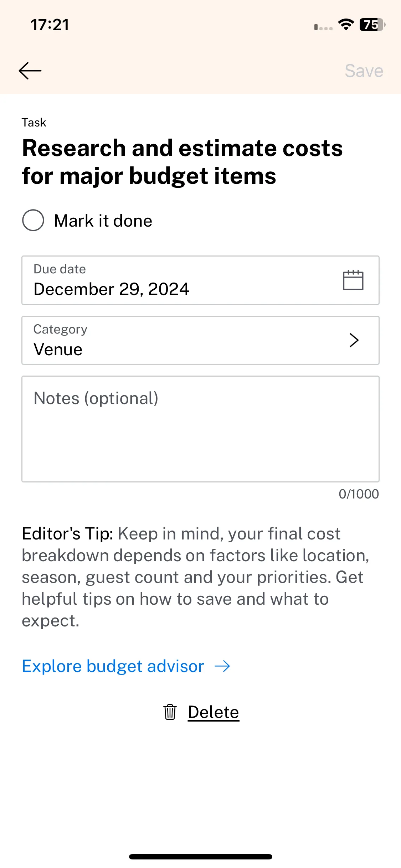Viewport: 401px width, 868px height.
Task: Tap the battery indicator icon
Action: 372,25
